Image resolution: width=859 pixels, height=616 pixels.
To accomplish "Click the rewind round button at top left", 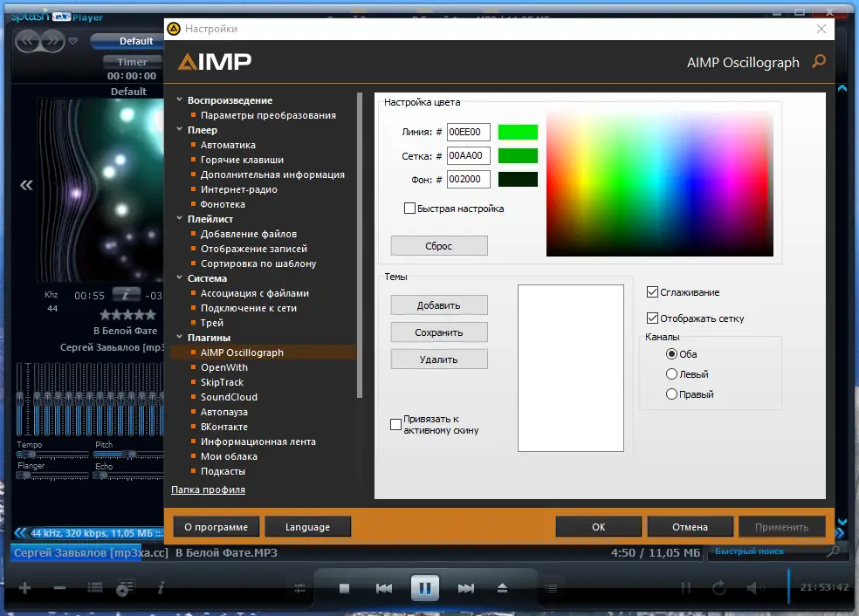I will (x=28, y=41).
